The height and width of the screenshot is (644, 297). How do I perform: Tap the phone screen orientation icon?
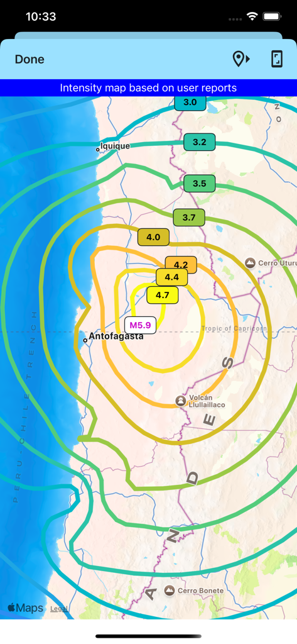[278, 59]
